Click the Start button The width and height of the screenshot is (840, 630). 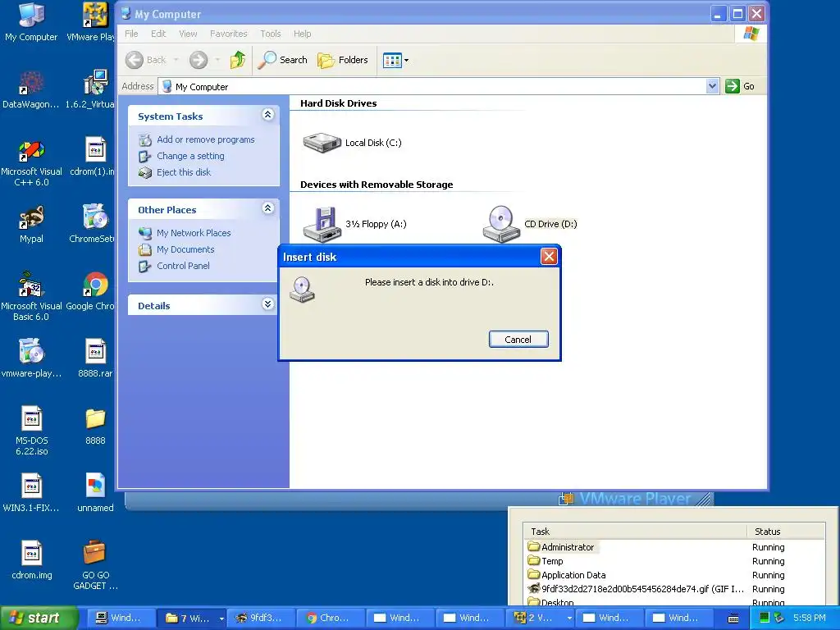pos(39,619)
